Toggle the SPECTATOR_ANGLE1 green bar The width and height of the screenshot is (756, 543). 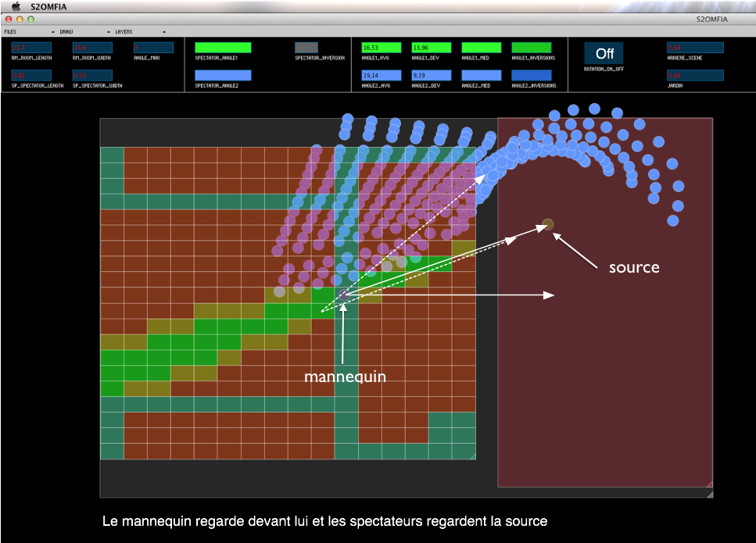pyautogui.click(x=223, y=48)
